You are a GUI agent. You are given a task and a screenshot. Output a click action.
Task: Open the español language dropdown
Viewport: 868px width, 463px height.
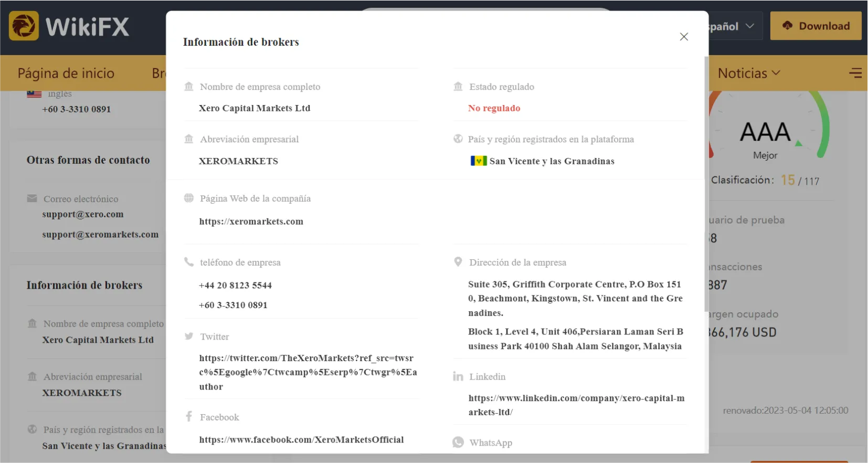click(735, 26)
